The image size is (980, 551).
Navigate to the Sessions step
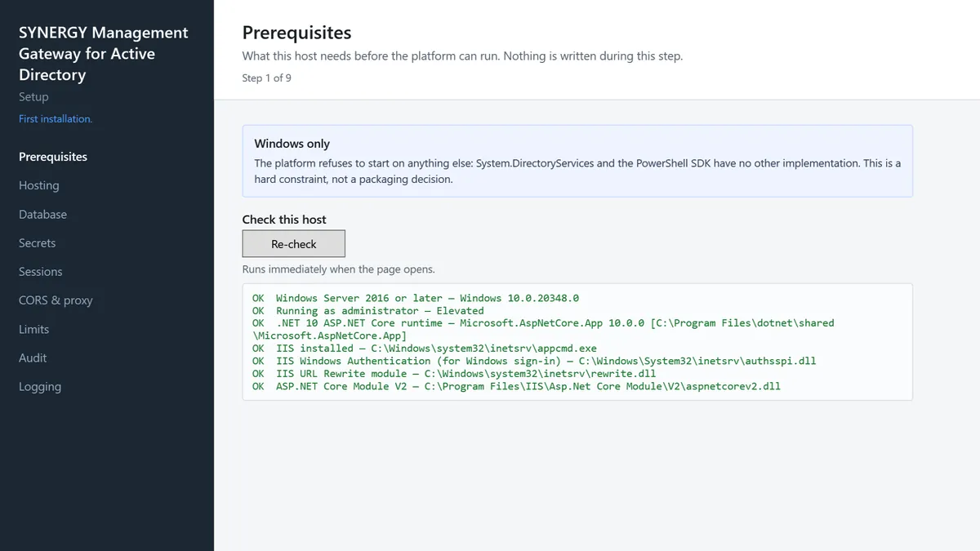(x=41, y=272)
